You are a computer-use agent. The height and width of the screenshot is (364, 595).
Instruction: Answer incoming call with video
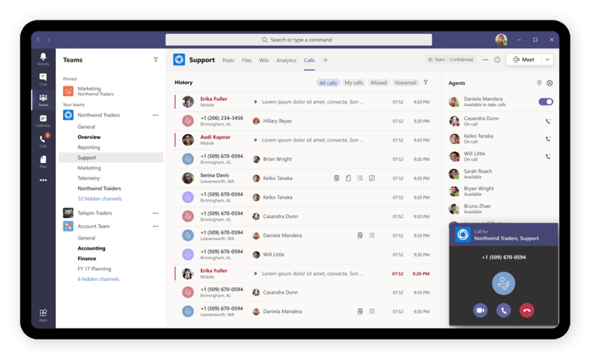(481, 310)
